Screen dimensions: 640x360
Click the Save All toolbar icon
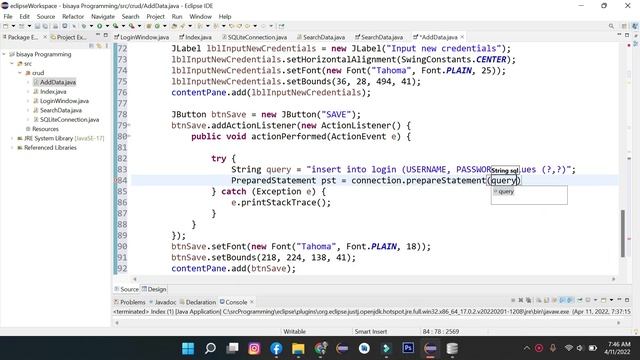click(45, 26)
